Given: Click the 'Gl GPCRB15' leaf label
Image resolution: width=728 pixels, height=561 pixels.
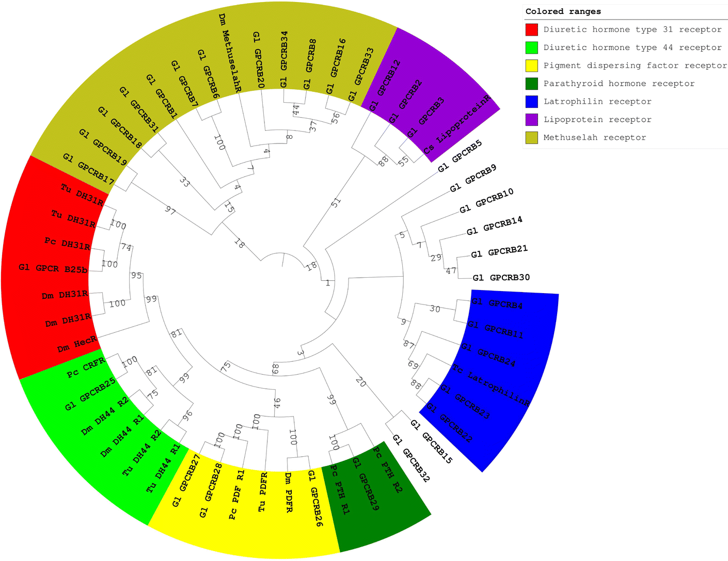Looking at the screenshot, I should 431,441.
